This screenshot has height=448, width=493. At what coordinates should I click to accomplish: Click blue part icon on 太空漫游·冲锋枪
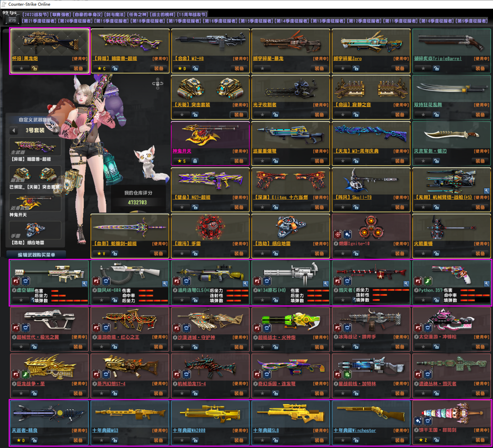click(428, 328)
